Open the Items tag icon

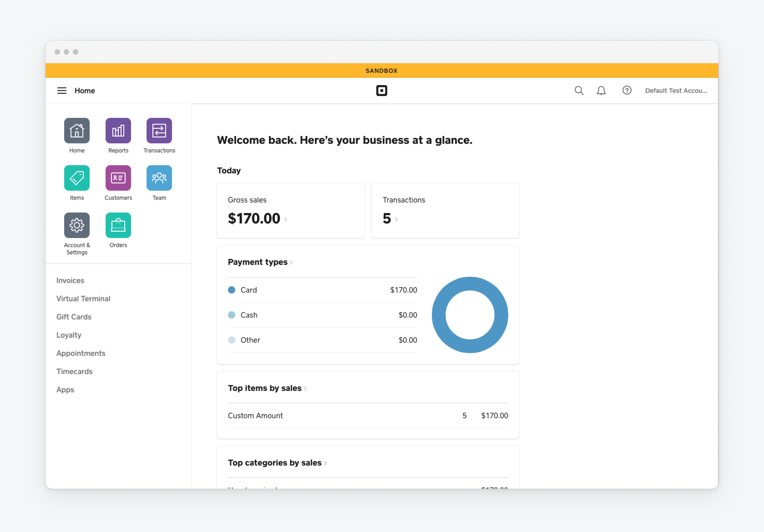pyautogui.click(x=77, y=178)
